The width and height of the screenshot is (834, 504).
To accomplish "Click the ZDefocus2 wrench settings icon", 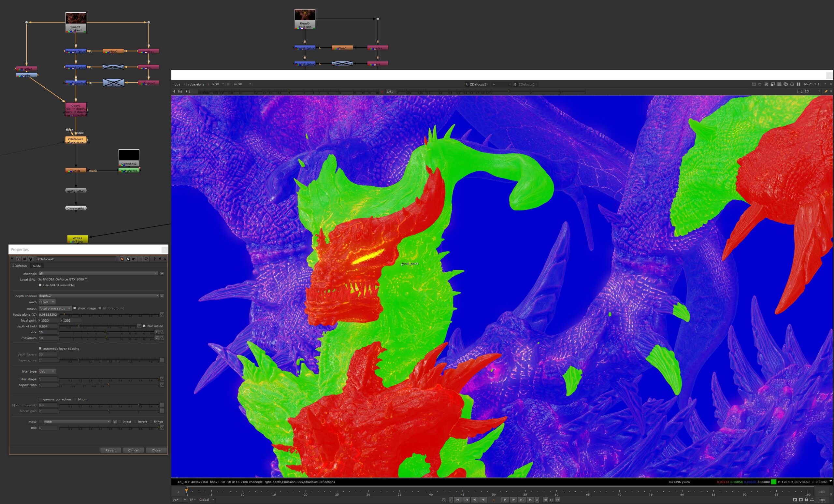I will click(31, 259).
